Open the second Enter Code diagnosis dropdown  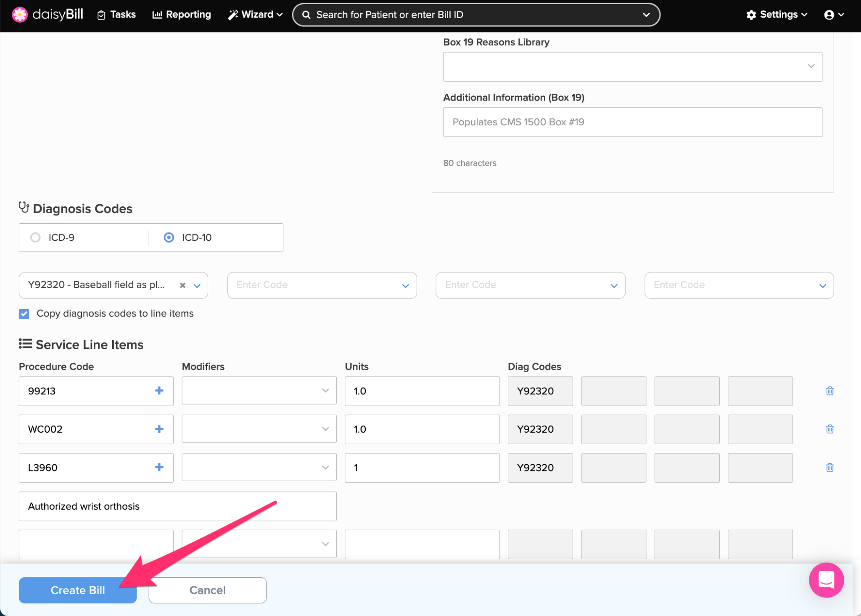pyautogui.click(x=322, y=285)
